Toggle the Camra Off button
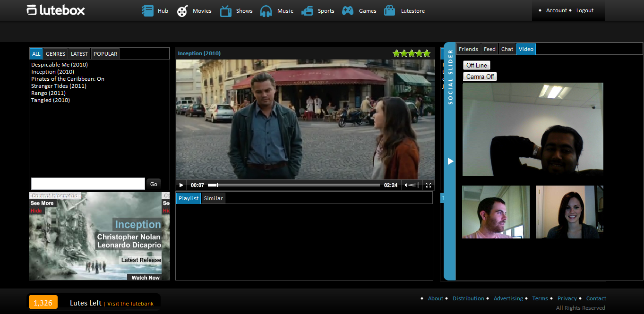This screenshot has height=314, width=644. click(480, 76)
